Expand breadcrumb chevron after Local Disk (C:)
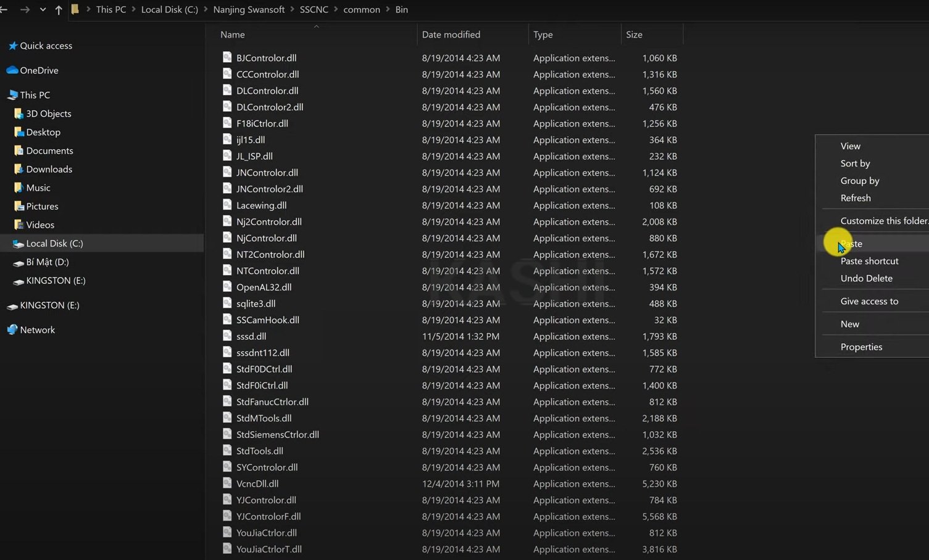Screen dimensions: 929x560 tap(206, 10)
